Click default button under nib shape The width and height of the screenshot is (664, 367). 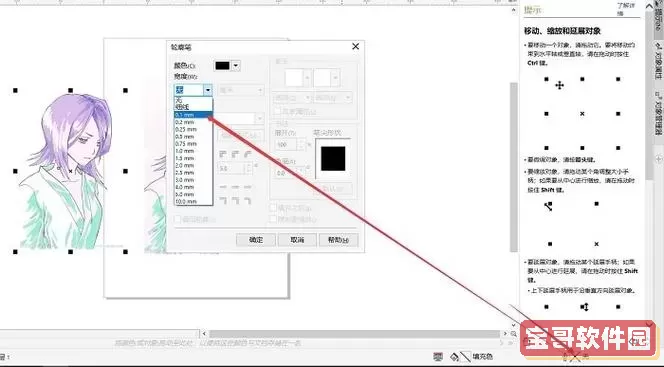333,188
